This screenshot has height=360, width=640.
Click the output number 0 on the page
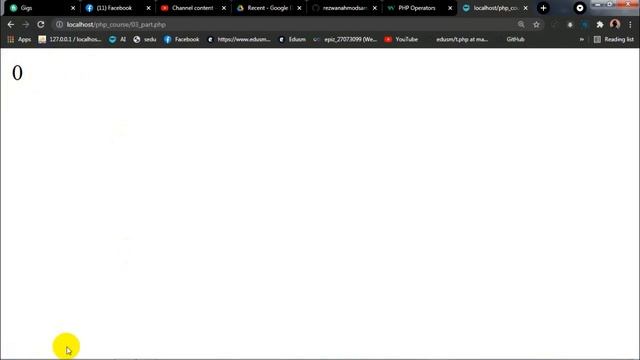(17, 73)
